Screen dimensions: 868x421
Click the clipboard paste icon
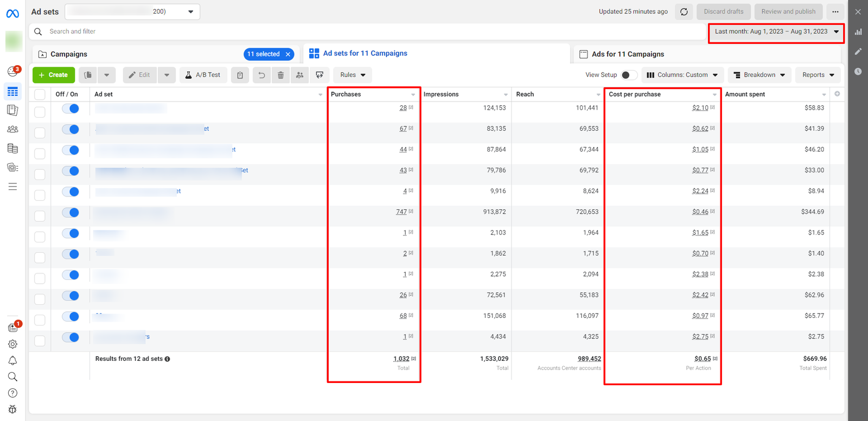coord(240,75)
